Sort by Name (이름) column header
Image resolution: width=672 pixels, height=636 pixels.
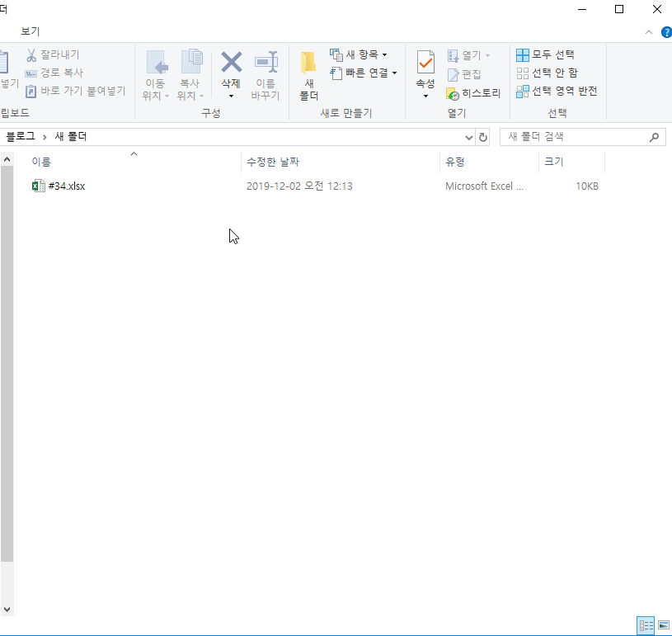click(41, 162)
